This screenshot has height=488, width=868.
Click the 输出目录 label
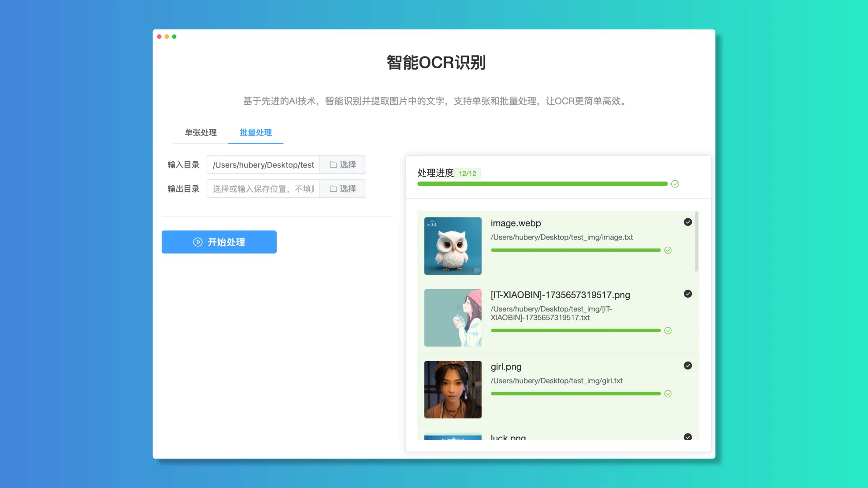pyautogui.click(x=183, y=188)
